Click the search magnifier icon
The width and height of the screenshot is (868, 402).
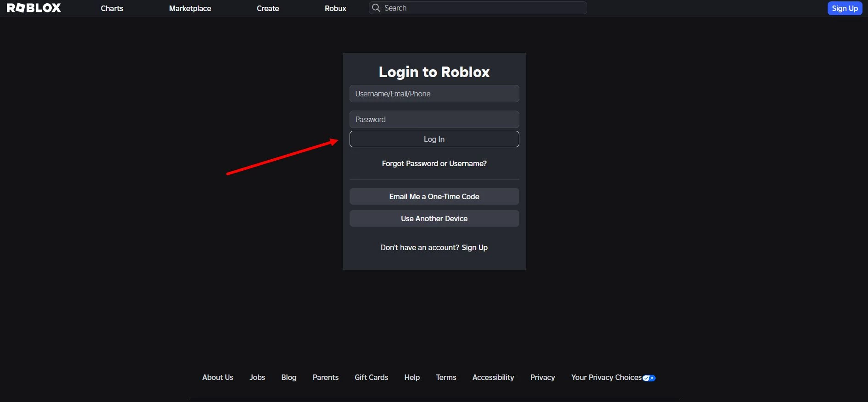pos(376,8)
